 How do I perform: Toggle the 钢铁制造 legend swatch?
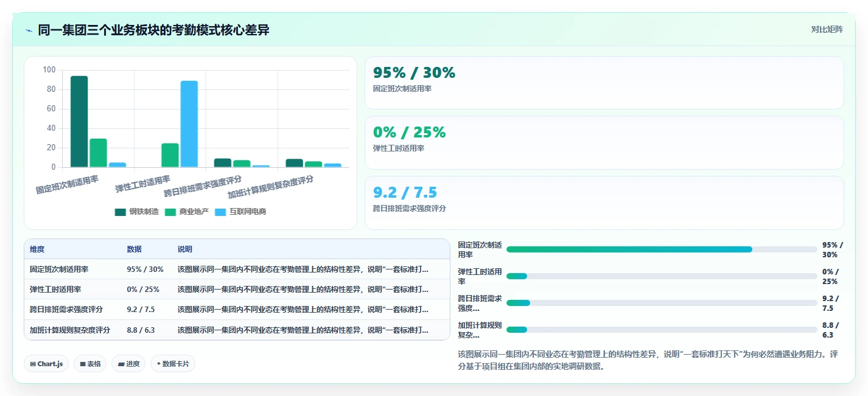120,212
